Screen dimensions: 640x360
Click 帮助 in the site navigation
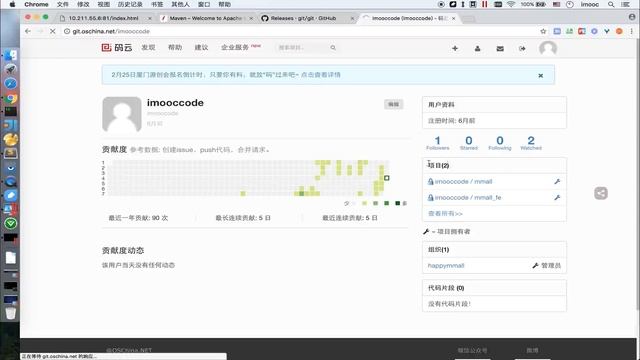175,48
